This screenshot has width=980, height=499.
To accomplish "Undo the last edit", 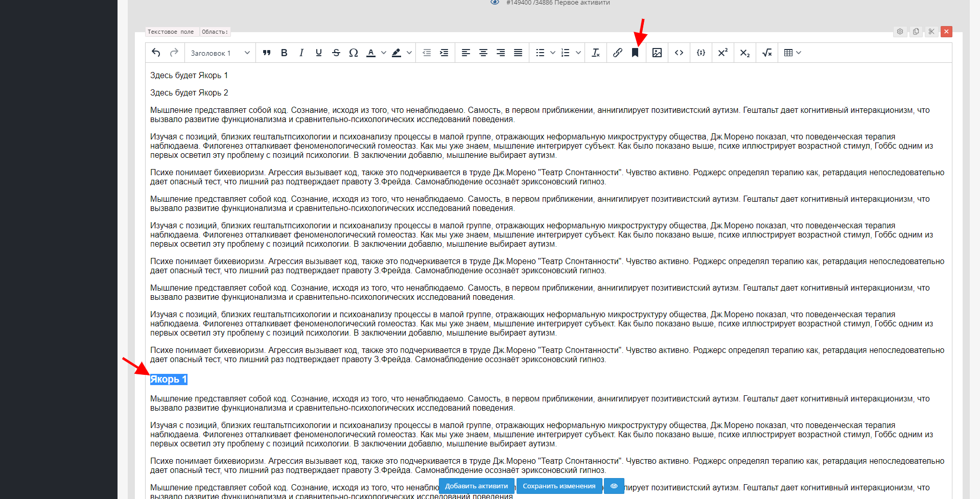I will pos(156,53).
